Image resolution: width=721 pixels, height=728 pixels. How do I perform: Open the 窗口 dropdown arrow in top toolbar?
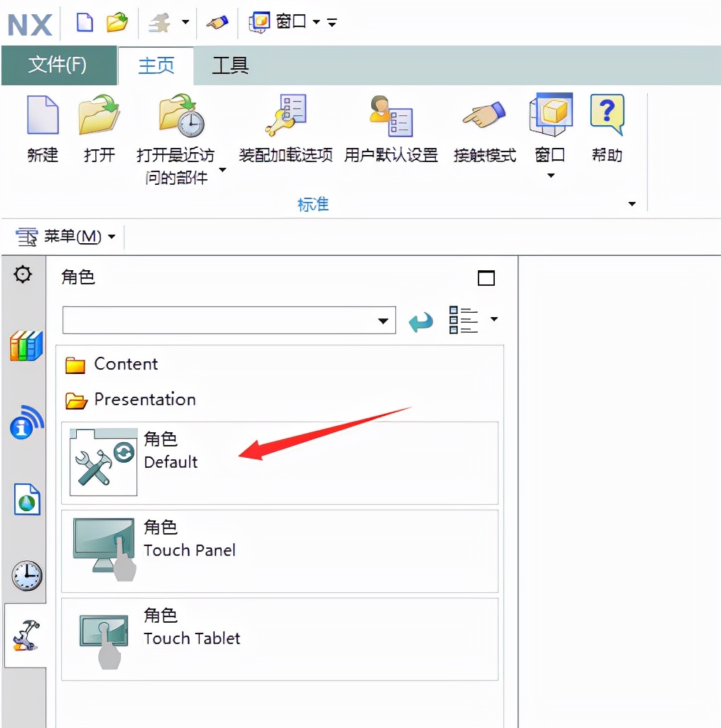[316, 22]
